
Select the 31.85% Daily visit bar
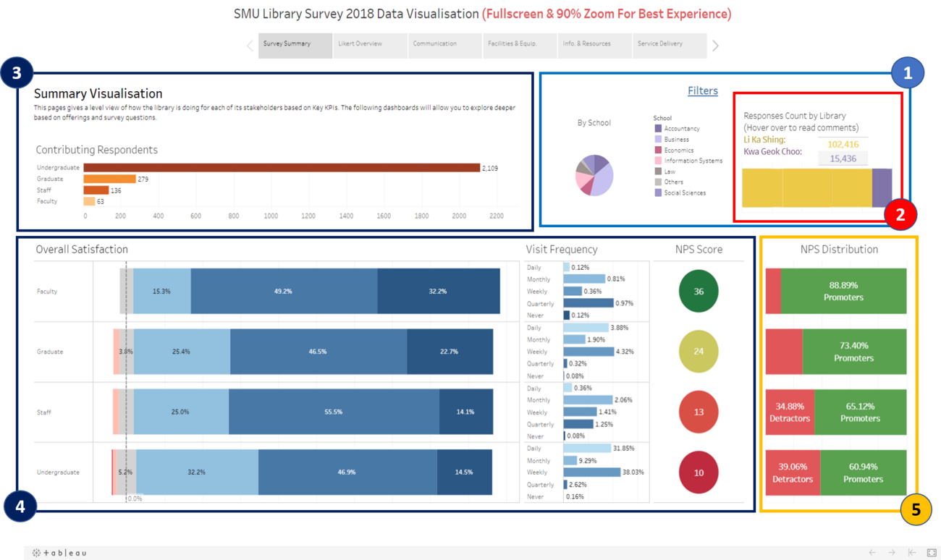588,449
